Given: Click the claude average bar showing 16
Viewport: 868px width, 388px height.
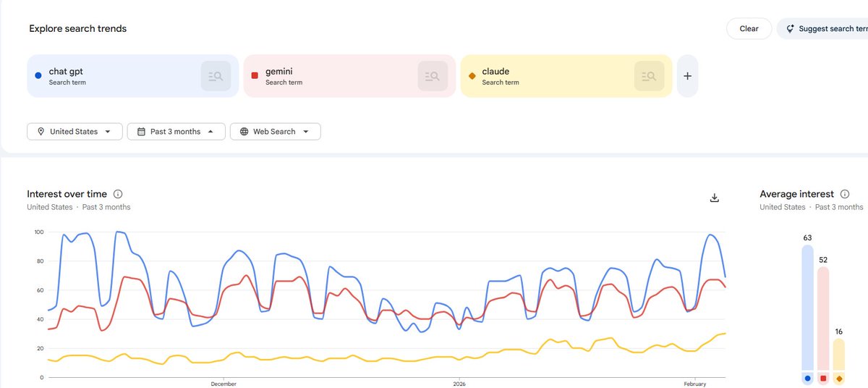Looking at the screenshot, I should [839, 355].
